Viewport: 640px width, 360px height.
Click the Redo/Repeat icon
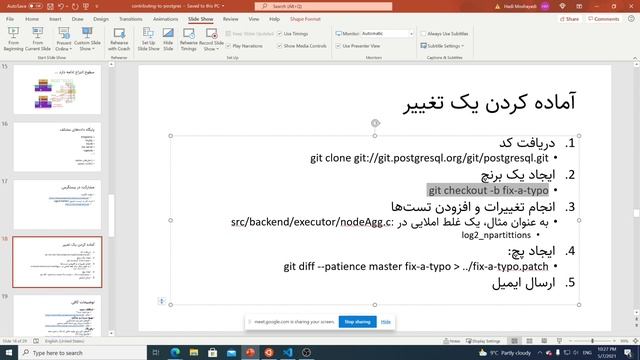pyautogui.click(x=75, y=6)
